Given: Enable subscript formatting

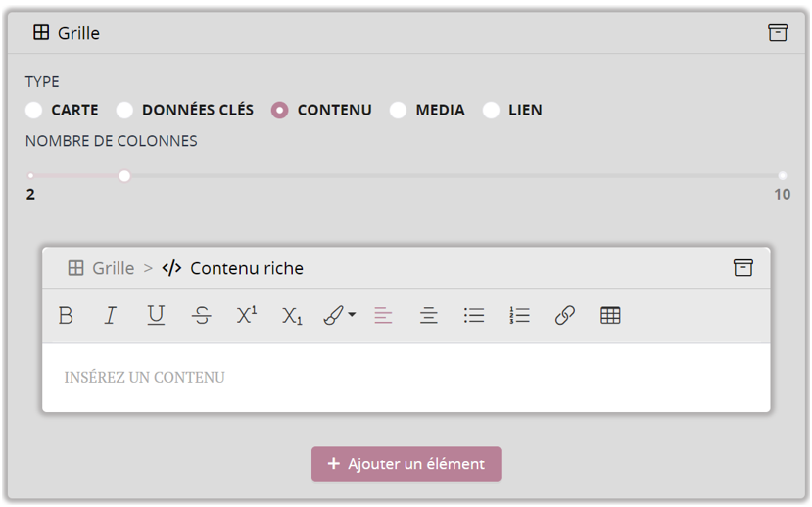Looking at the screenshot, I should tap(292, 315).
